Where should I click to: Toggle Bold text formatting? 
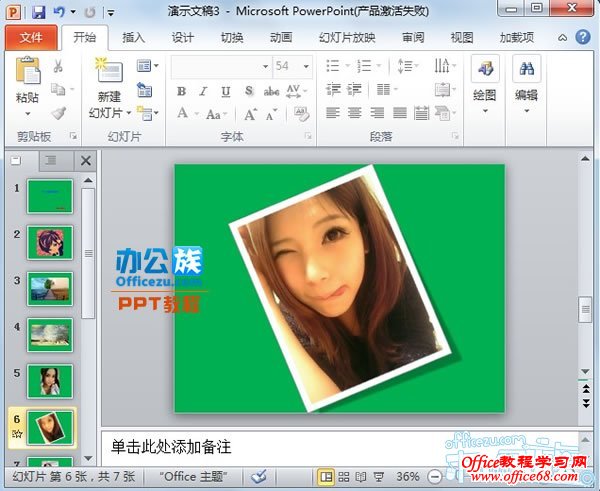pyautogui.click(x=181, y=91)
